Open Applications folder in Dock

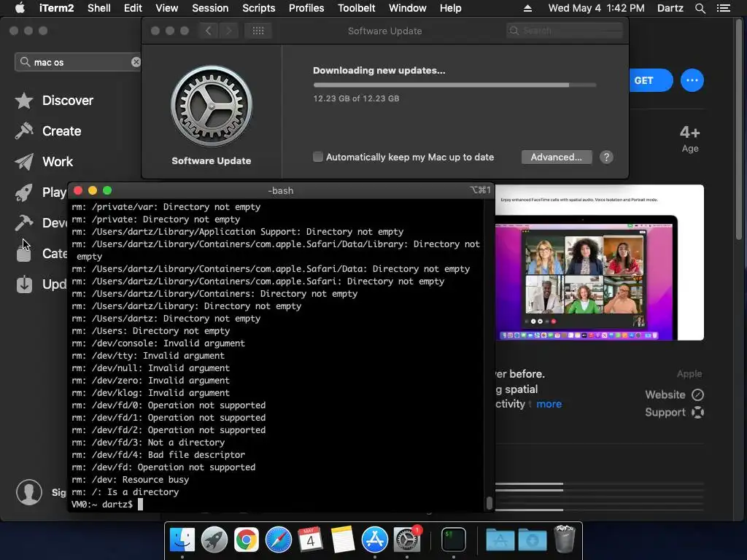(500, 540)
